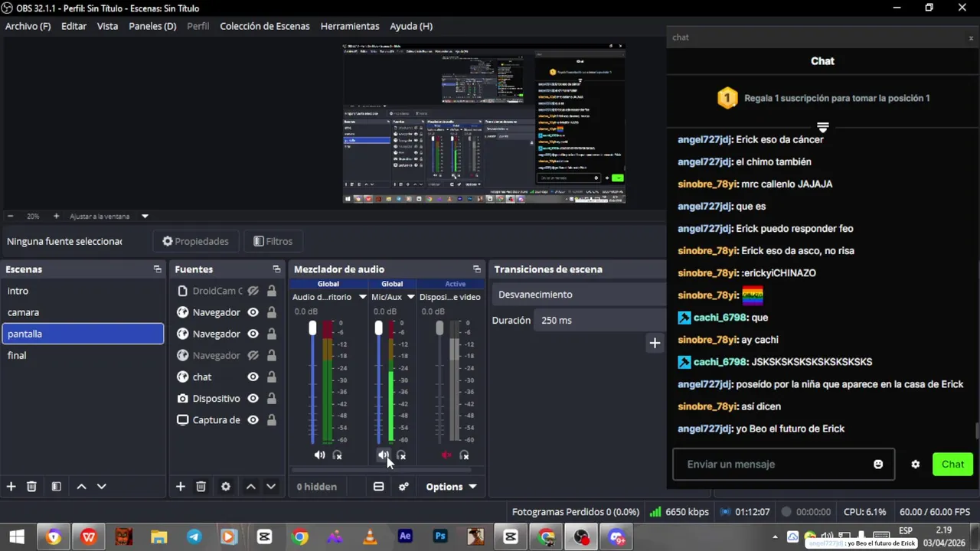Click the 0 hidden mixer button

(x=316, y=487)
